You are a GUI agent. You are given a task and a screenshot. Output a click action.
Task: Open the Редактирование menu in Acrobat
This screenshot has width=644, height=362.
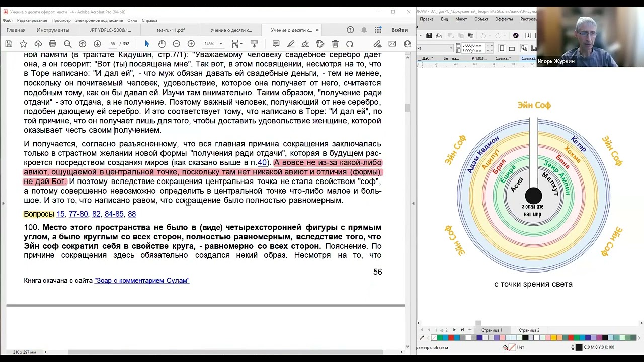[32, 20]
